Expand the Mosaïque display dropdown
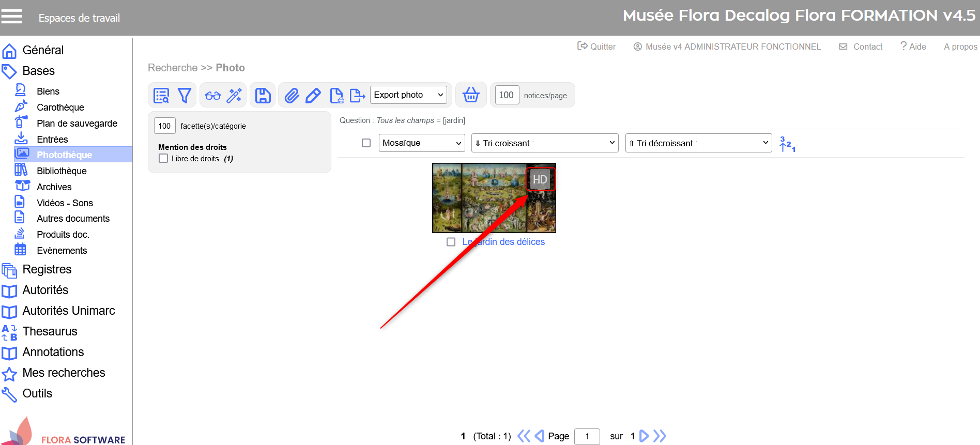 pos(422,143)
